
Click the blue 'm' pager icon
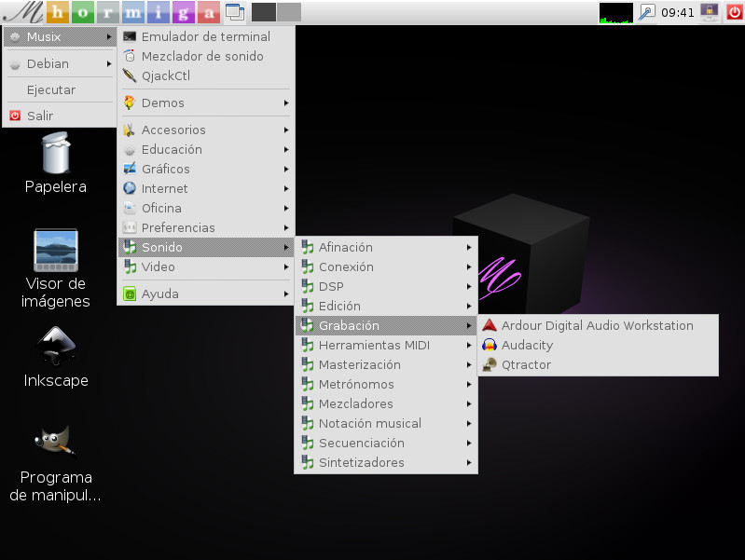point(133,12)
